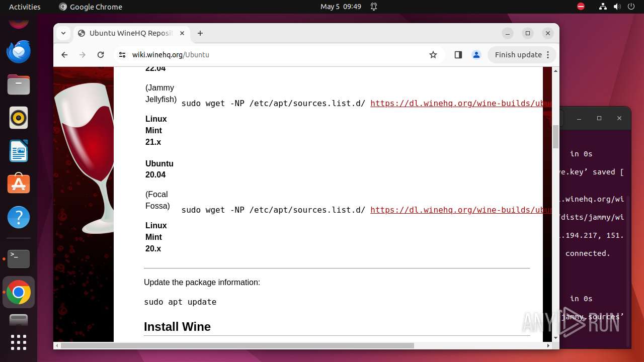Go forward in Chrome history
The width and height of the screenshot is (644, 362).
83,55
